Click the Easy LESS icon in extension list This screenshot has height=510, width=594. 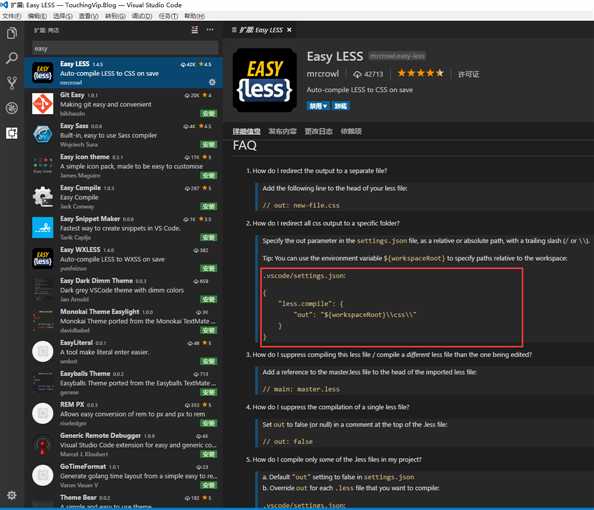coord(42,72)
